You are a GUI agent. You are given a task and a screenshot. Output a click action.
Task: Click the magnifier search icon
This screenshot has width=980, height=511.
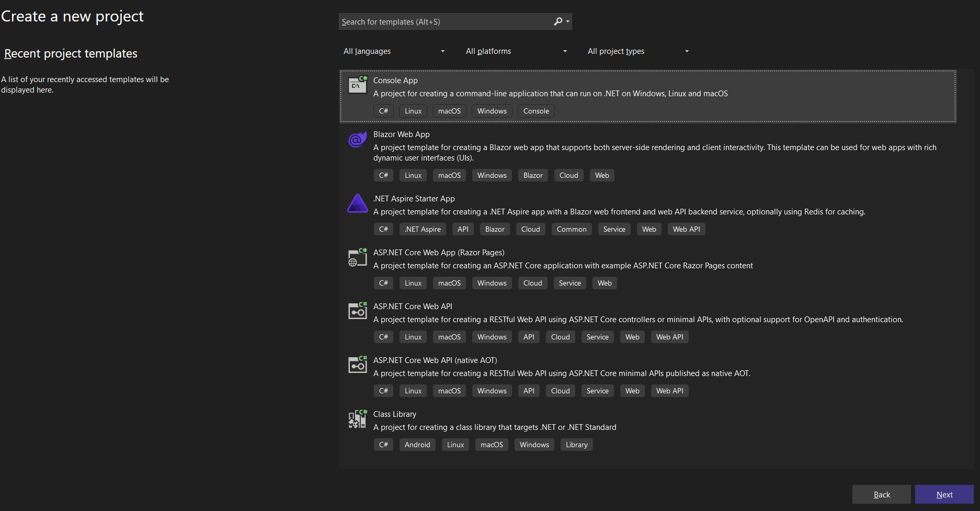pos(558,21)
